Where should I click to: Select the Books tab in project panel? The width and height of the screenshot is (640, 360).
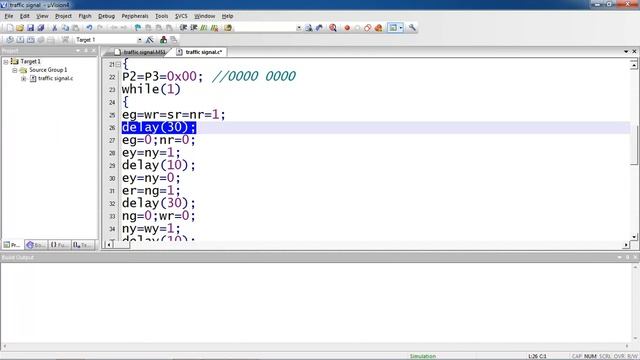coord(36,245)
